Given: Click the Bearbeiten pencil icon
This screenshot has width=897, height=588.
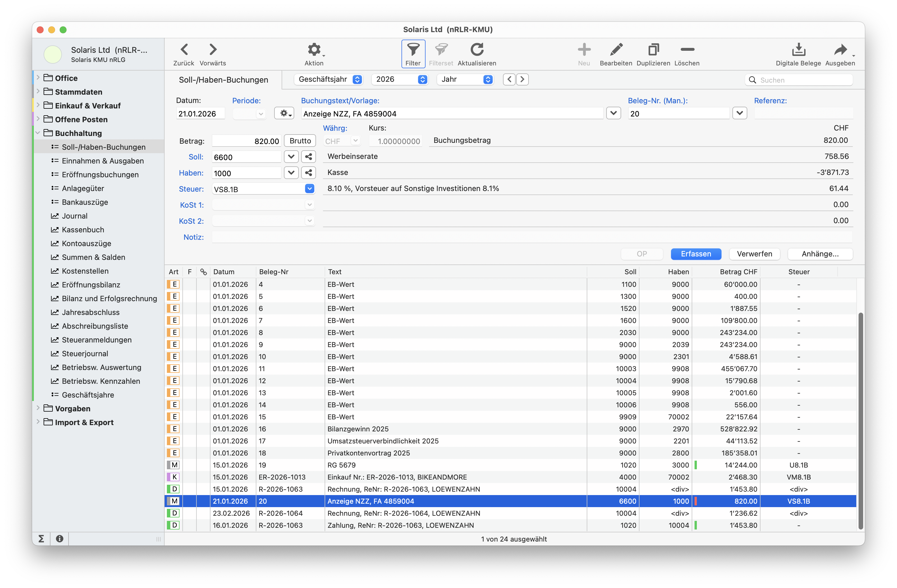Looking at the screenshot, I should pos(616,50).
